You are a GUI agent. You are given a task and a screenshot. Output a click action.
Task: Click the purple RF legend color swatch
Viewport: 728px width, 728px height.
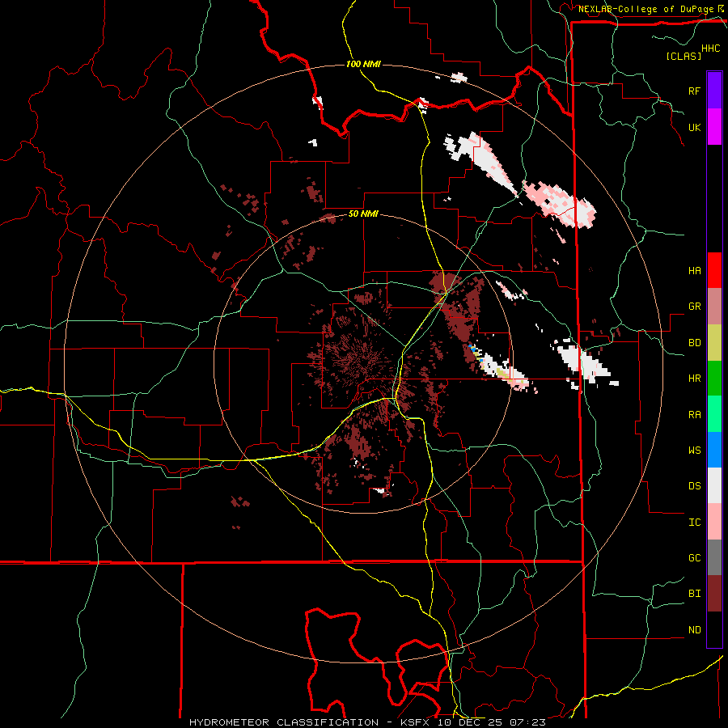pos(714,91)
